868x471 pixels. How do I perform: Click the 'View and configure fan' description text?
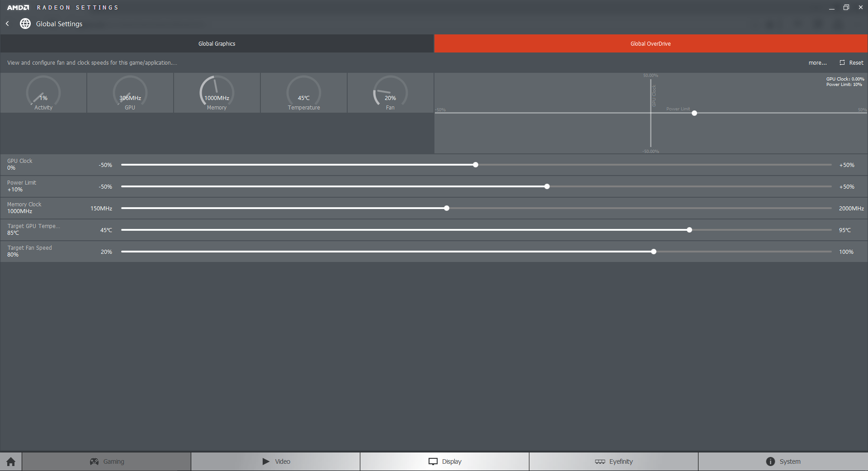(92, 63)
